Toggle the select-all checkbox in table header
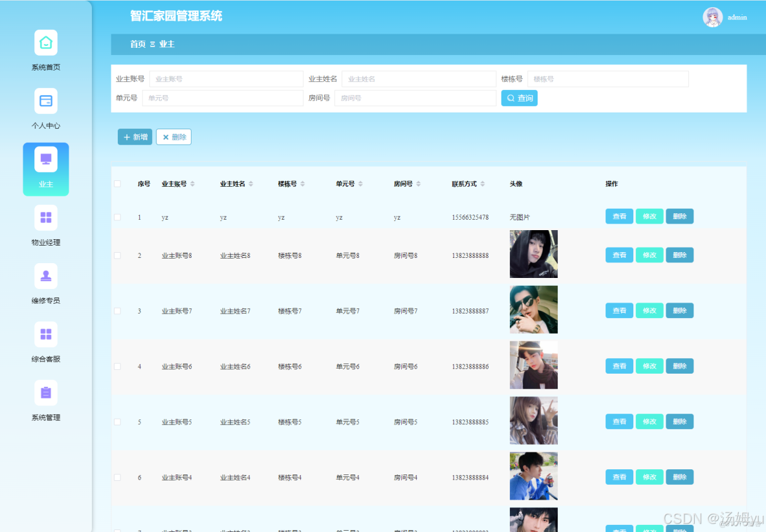The width and height of the screenshot is (766, 532). pos(117,183)
